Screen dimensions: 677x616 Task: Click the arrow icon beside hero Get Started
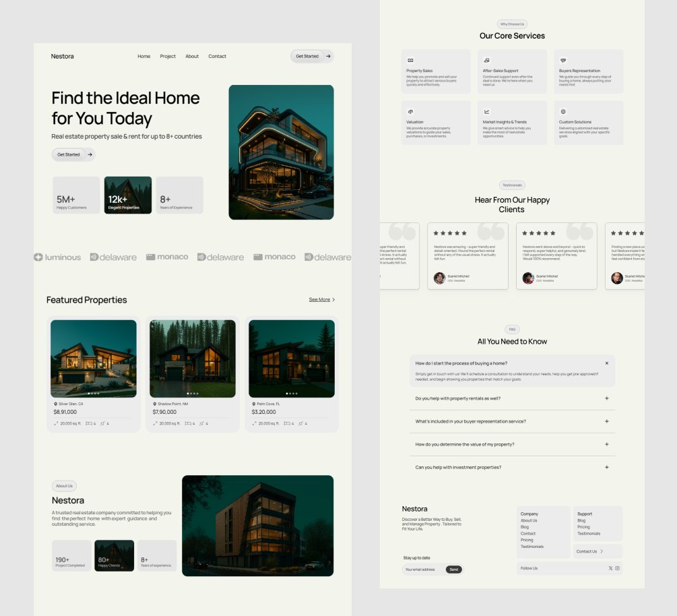pyautogui.click(x=90, y=154)
